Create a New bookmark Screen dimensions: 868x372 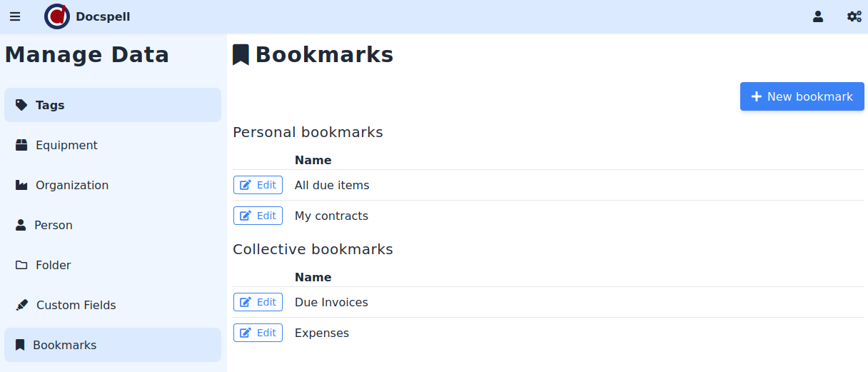(802, 96)
